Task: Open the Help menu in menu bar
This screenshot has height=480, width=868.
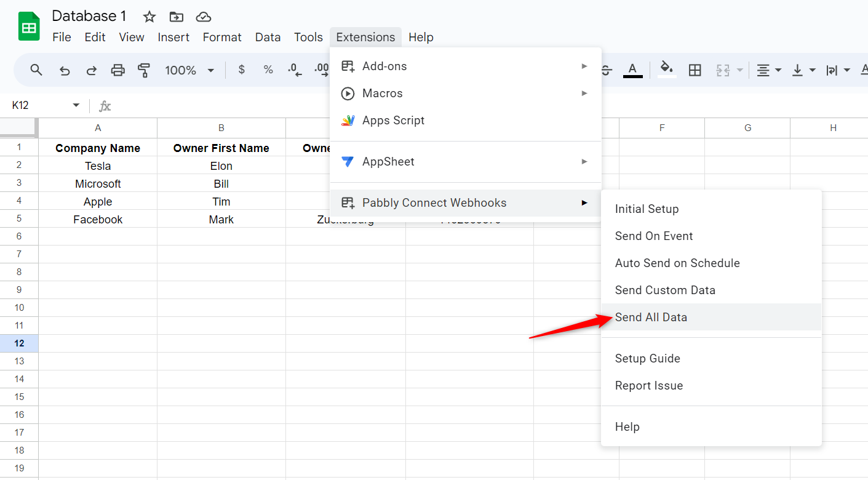Action: point(421,37)
